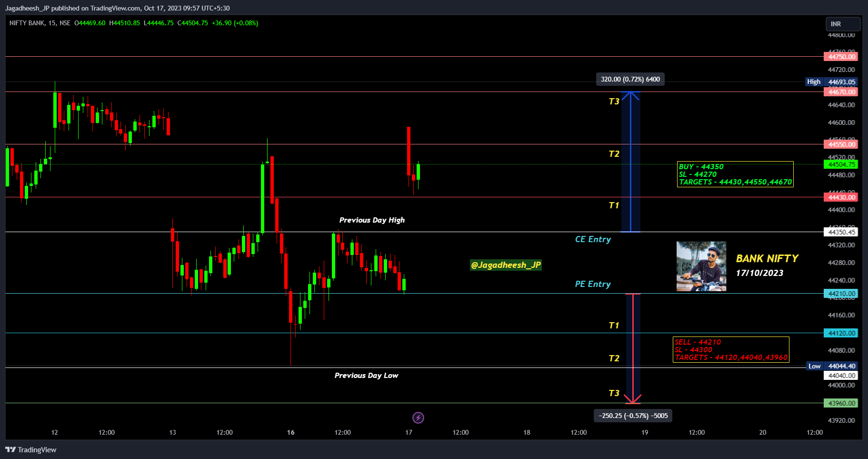Click the purple lightning bolt event icon
Image resolution: width=868 pixels, height=459 pixels.
tap(418, 418)
